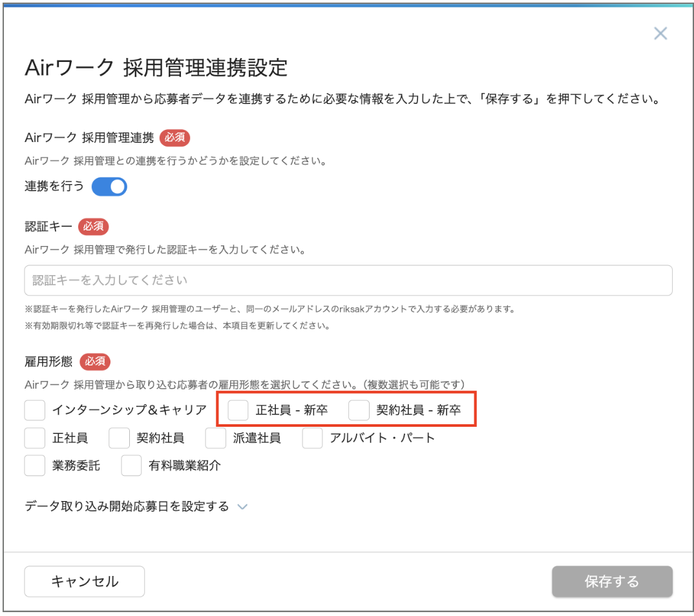
Task: Click the note mentioning riksakアカウント
Action: 269,309
